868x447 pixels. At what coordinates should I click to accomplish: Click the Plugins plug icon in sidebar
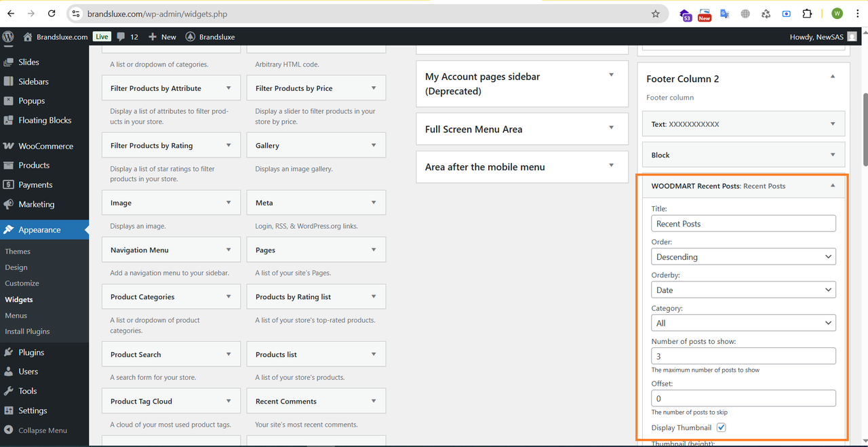tap(9, 352)
